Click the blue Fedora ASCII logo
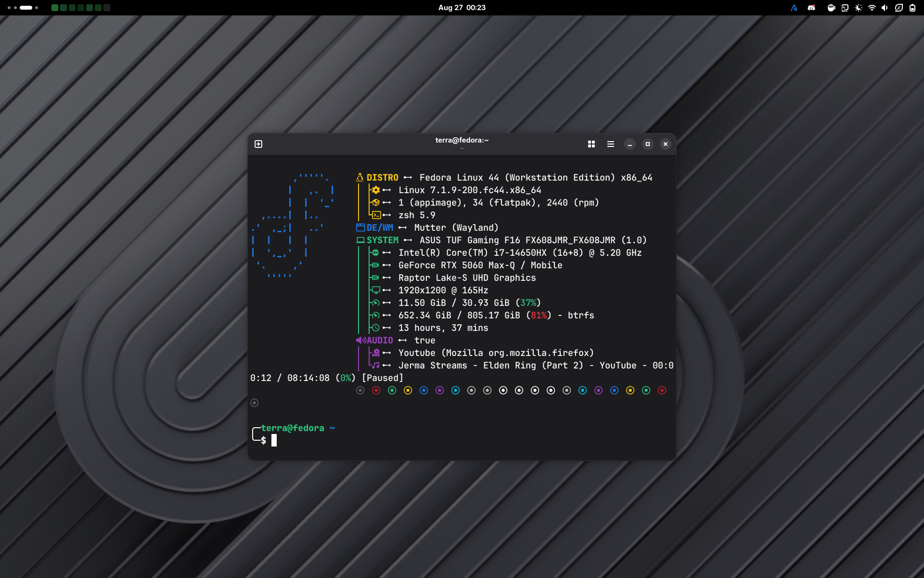924x578 pixels. click(x=292, y=225)
